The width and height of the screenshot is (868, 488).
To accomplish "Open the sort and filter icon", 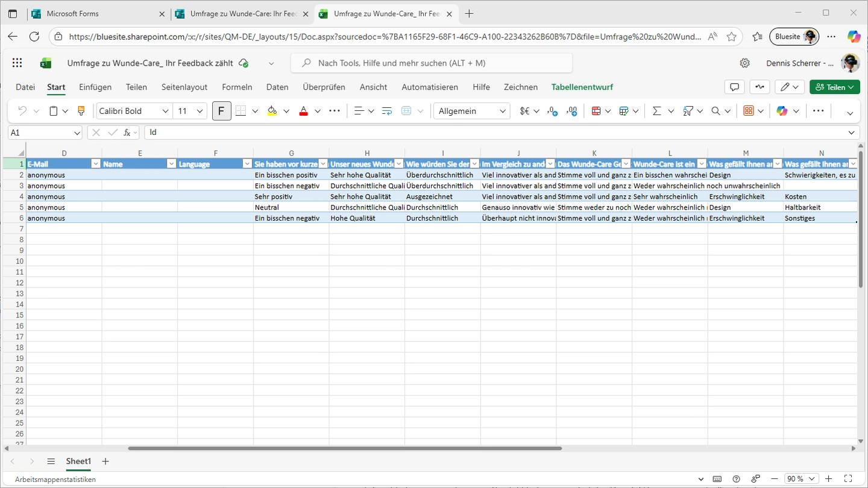I will click(688, 111).
